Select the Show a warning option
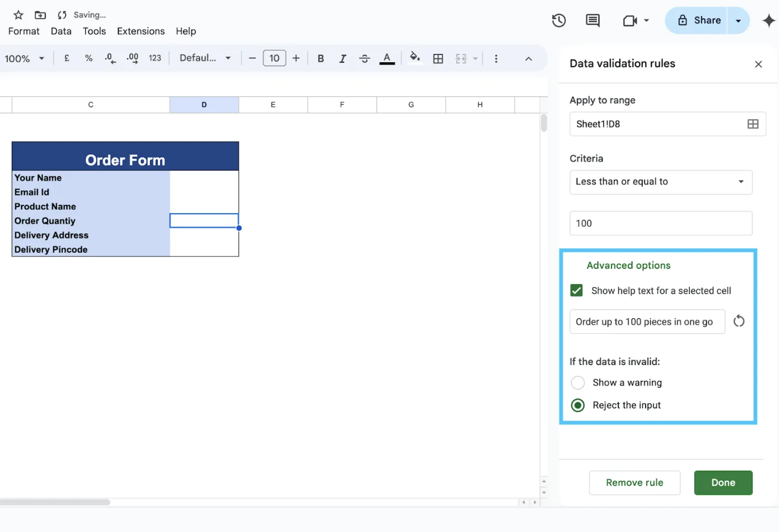 pos(578,383)
